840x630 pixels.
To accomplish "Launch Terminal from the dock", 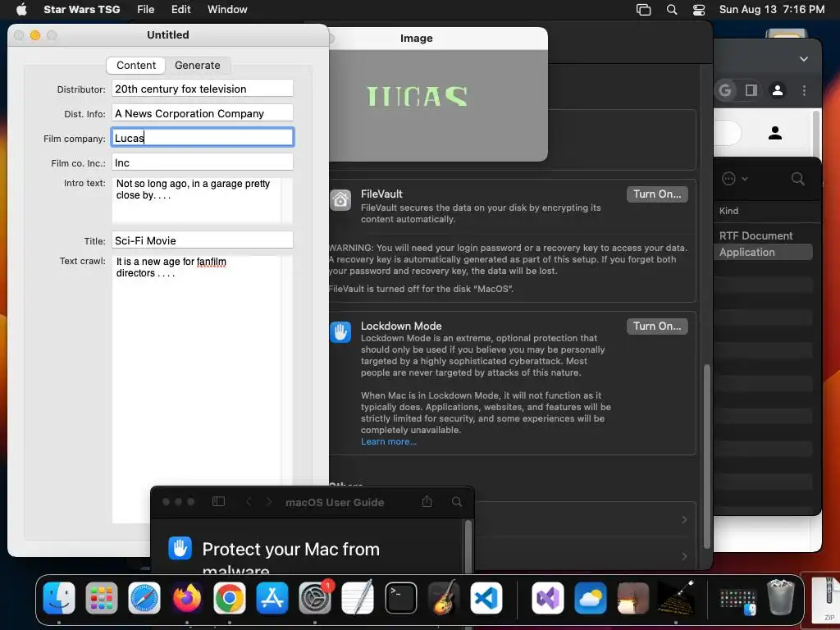I will click(400, 597).
